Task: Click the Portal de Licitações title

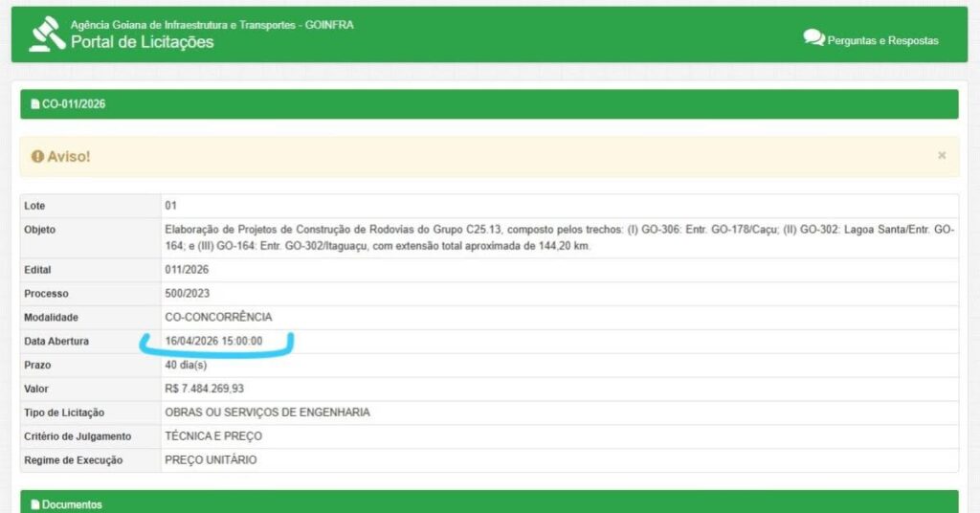Action: click(142, 42)
